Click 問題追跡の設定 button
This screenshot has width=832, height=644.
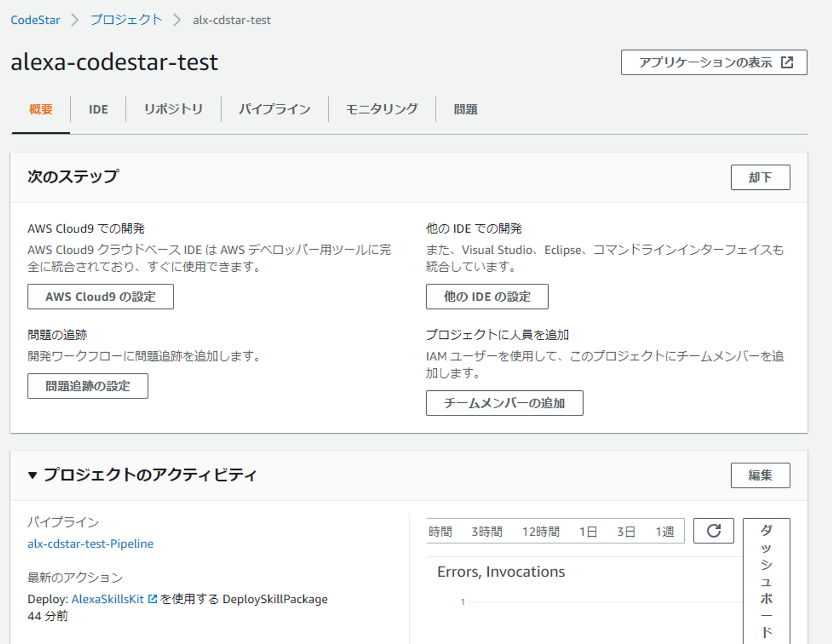(x=88, y=386)
